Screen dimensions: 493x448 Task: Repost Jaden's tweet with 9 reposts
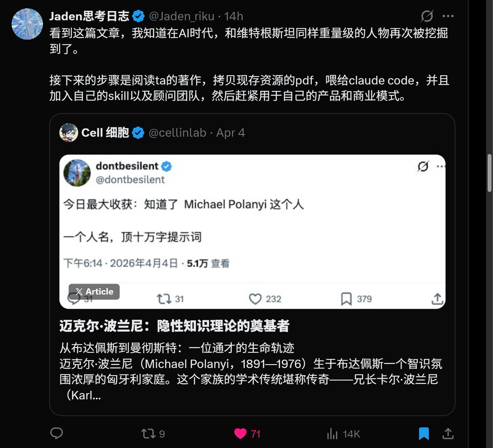click(153, 434)
